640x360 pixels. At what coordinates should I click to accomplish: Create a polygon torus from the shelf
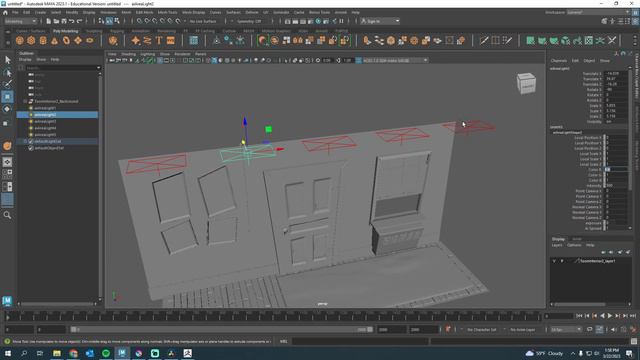66,40
